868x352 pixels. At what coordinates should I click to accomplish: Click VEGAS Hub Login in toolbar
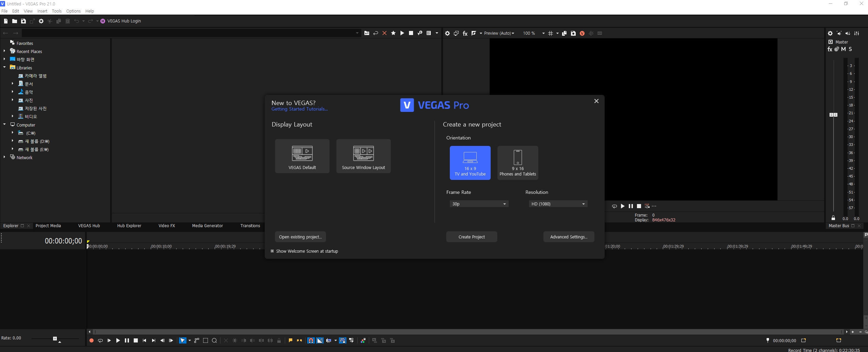click(121, 21)
